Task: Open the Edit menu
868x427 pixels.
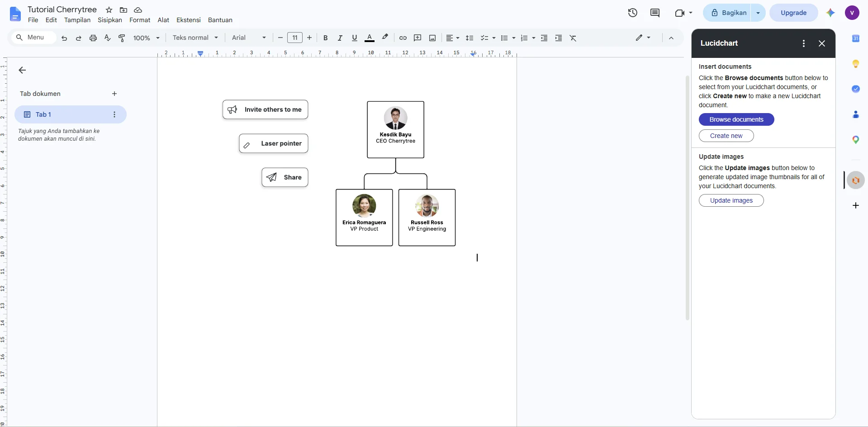Action: (x=51, y=20)
